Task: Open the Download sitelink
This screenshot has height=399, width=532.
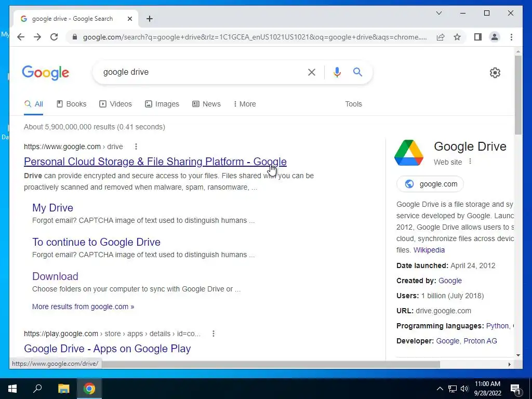Action: [x=55, y=276]
